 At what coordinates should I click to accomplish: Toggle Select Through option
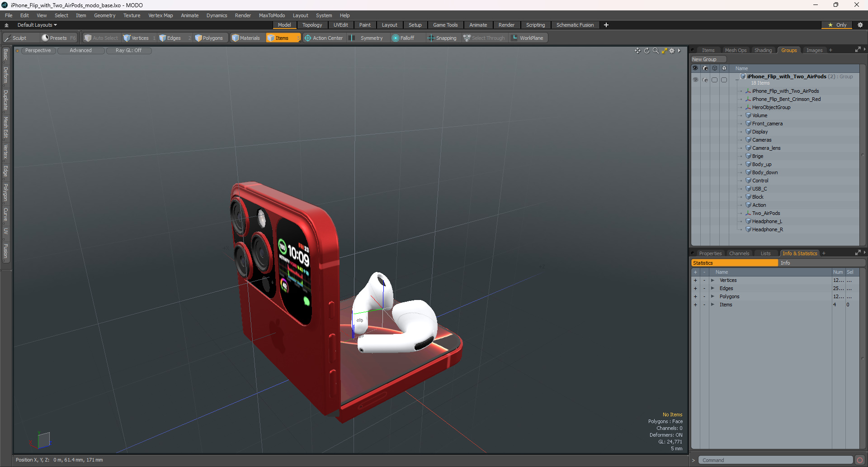[484, 38]
